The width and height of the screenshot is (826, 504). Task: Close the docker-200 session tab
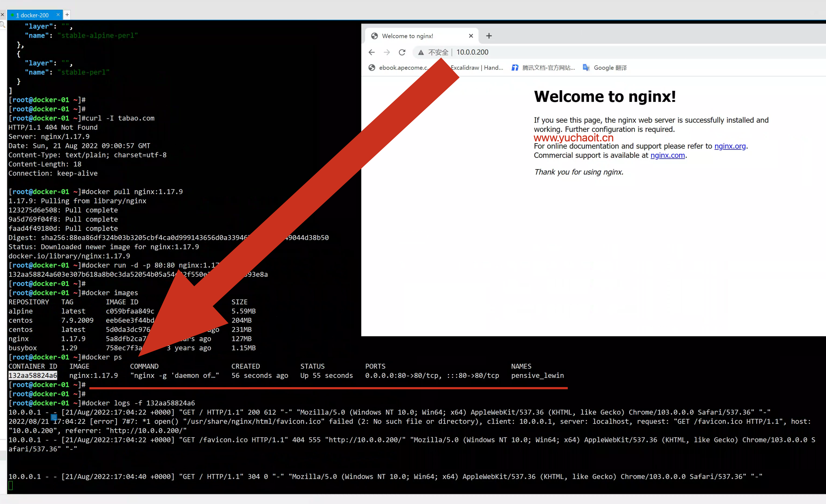point(58,15)
